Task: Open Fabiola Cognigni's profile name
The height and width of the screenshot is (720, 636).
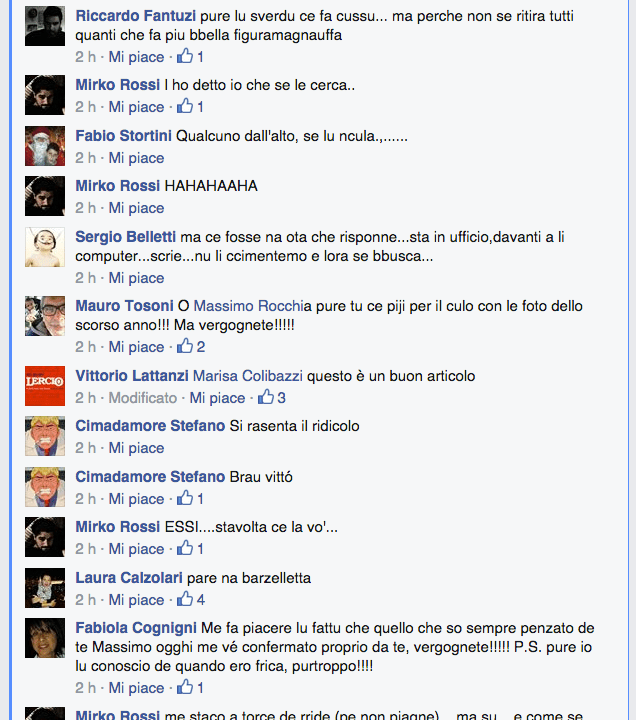Action: [136, 628]
